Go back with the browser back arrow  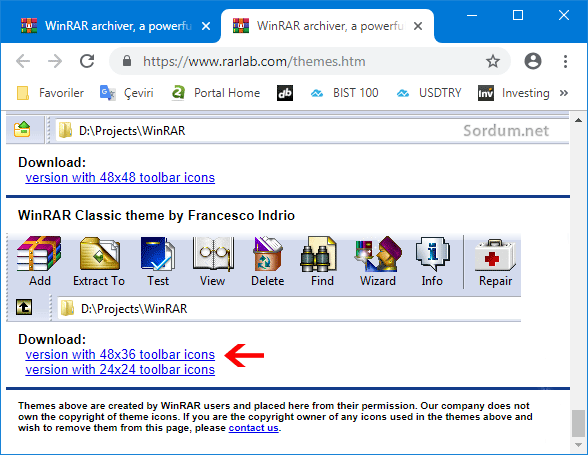click(23, 61)
